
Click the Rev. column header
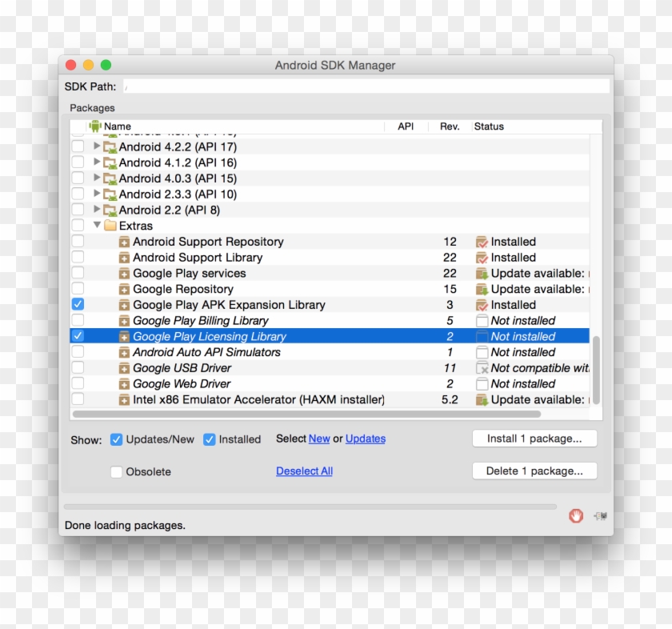click(449, 126)
